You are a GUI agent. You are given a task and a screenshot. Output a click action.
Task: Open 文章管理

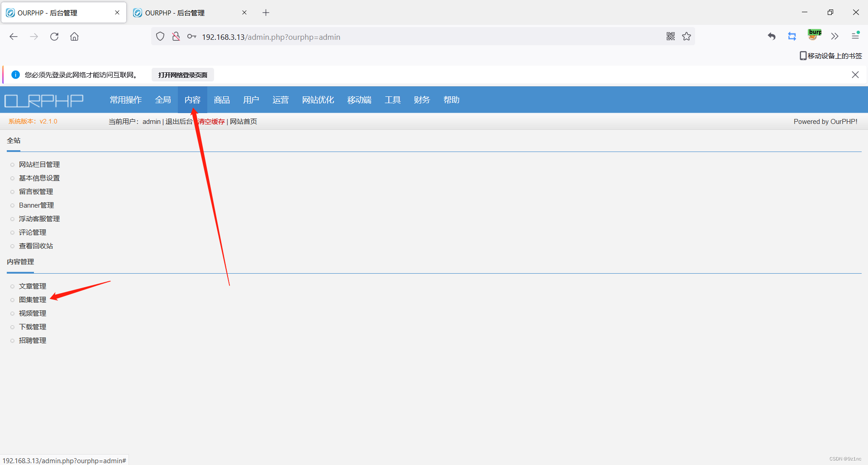click(x=33, y=286)
